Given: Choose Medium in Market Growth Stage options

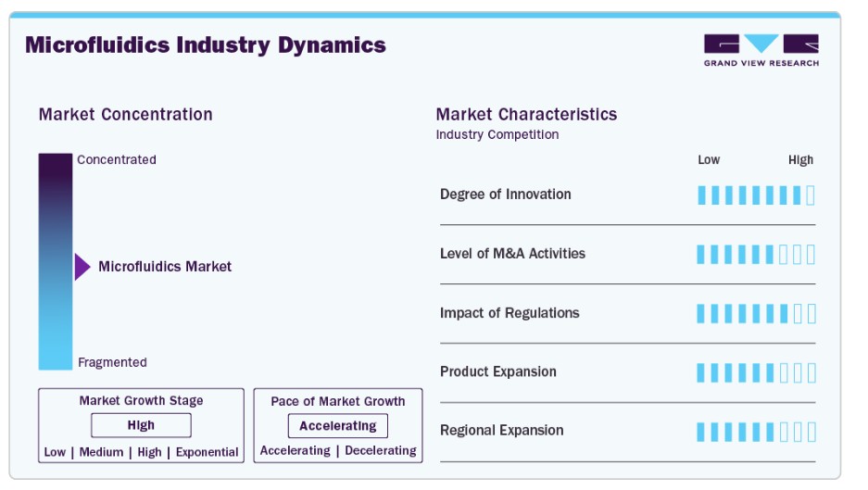Looking at the screenshot, I should pyautogui.click(x=101, y=453).
